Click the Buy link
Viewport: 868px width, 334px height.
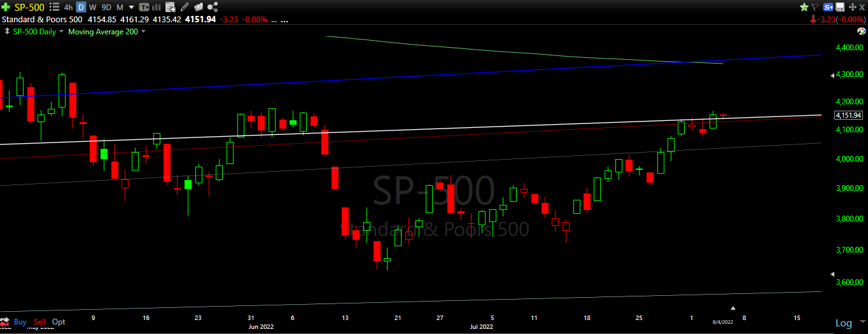pyautogui.click(x=20, y=322)
